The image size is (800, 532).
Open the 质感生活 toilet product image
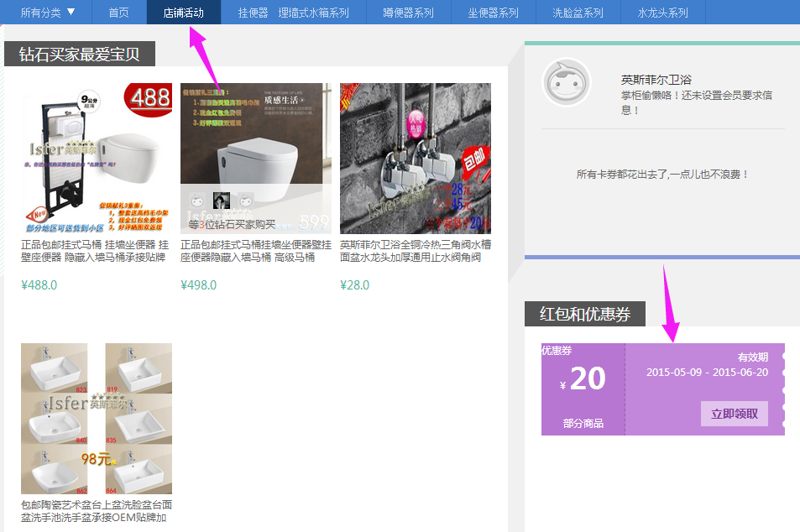[x=255, y=159]
